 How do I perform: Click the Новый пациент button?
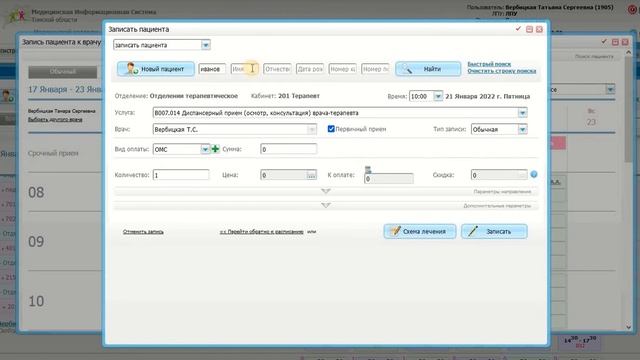[x=156, y=69]
